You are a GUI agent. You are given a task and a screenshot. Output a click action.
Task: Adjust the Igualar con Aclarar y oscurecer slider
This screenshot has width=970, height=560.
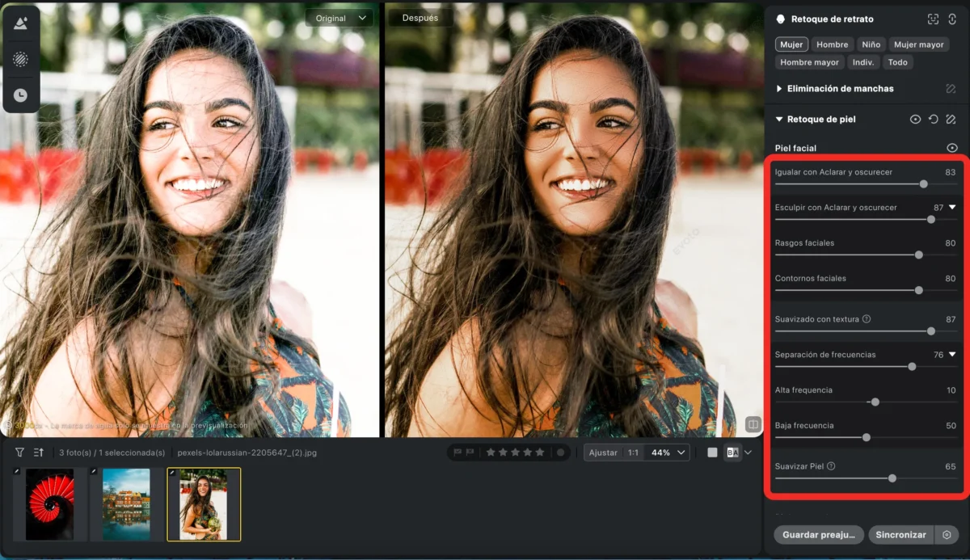(x=924, y=184)
